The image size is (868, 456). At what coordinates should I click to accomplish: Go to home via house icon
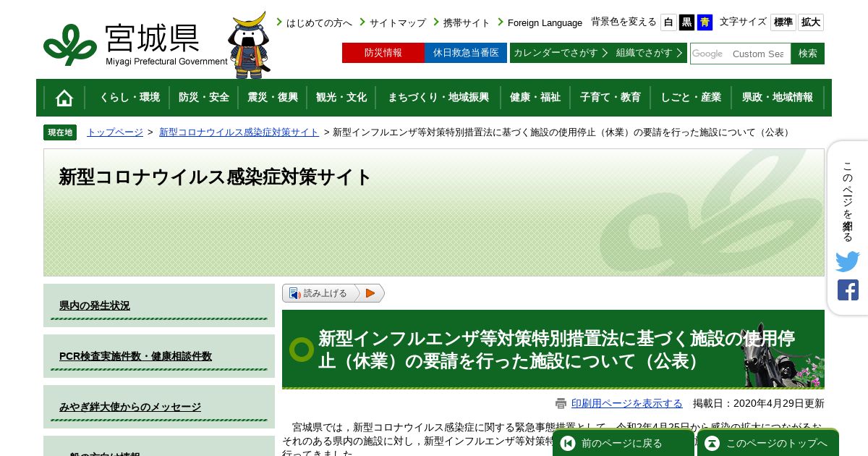point(64,98)
